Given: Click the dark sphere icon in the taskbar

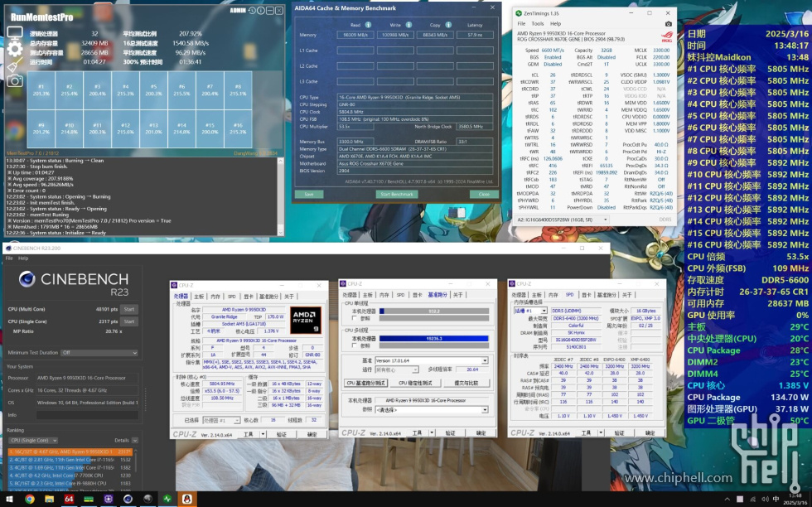Looking at the screenshot, I should click(x=147, y=500).
